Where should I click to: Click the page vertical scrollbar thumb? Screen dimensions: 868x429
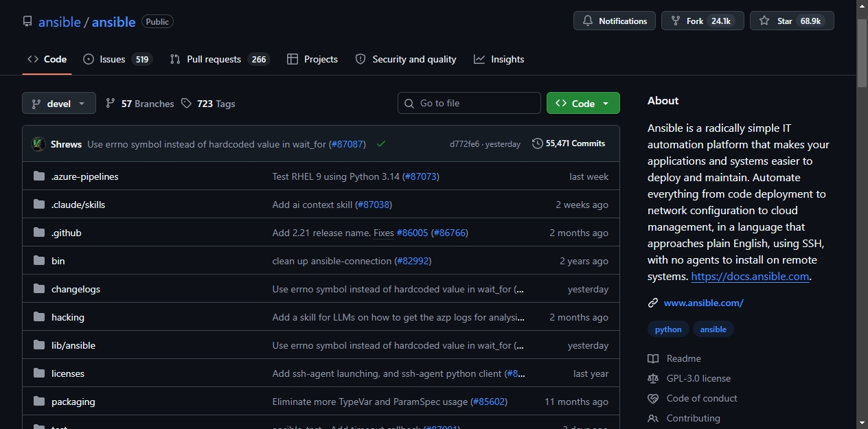(863, 53)
